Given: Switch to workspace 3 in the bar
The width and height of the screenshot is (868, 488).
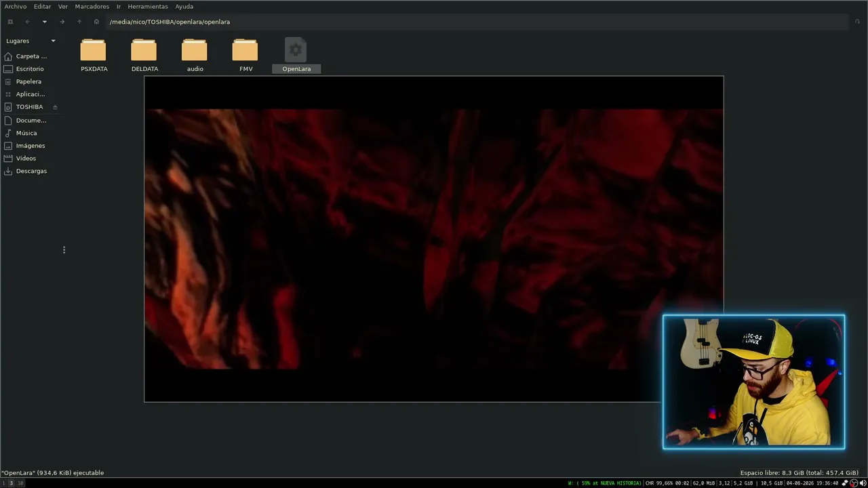Looking at the screenshot, I should [x=11, y=483].
